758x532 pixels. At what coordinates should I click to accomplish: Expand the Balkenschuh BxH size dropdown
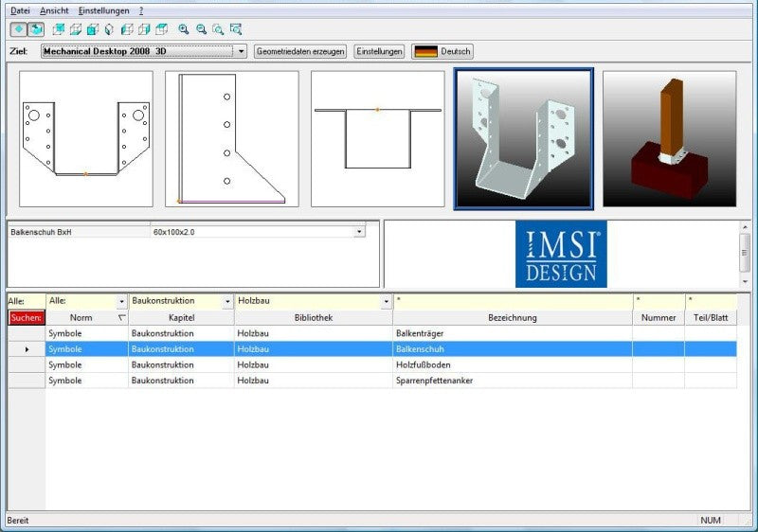[x=359, y=232]
